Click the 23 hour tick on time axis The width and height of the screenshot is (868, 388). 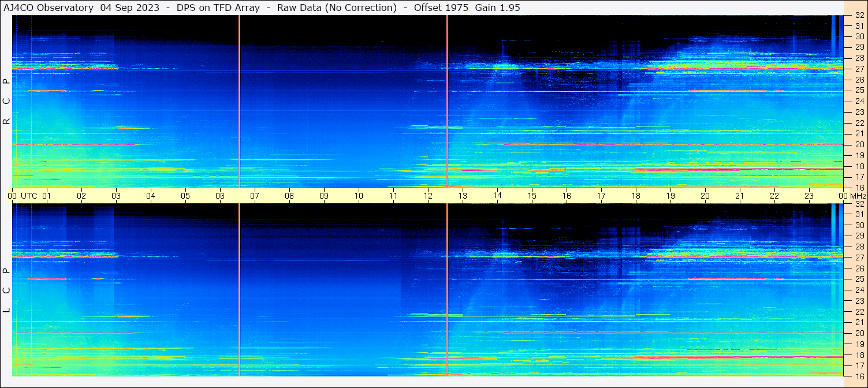coord(809,196)
